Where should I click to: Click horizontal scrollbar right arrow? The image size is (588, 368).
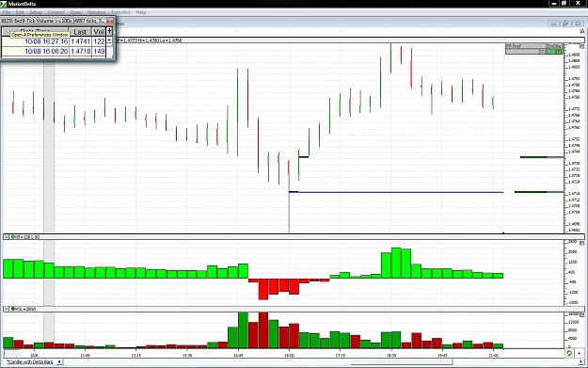580,362
